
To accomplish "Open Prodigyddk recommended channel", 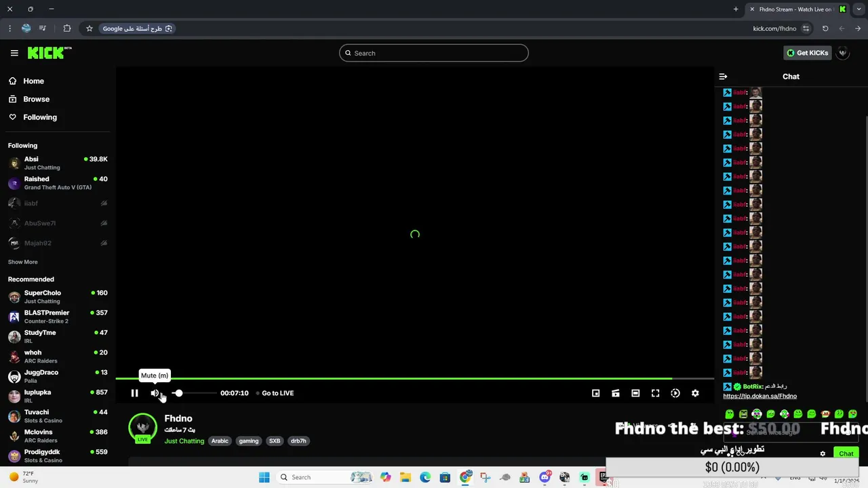I will pyautogui.click(x=58, y=455).
